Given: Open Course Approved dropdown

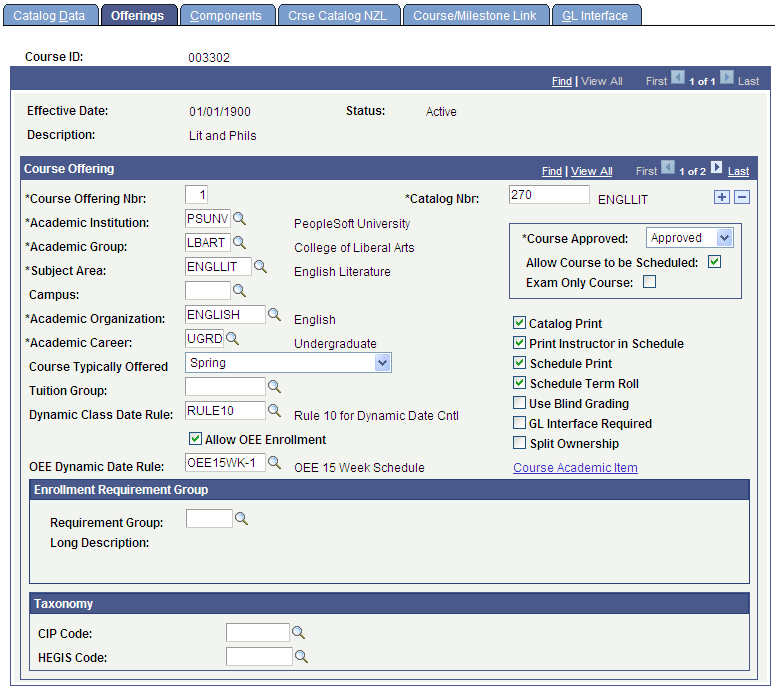Looking at the screenshot, I should pyautogui.click(x=689, y=238).
